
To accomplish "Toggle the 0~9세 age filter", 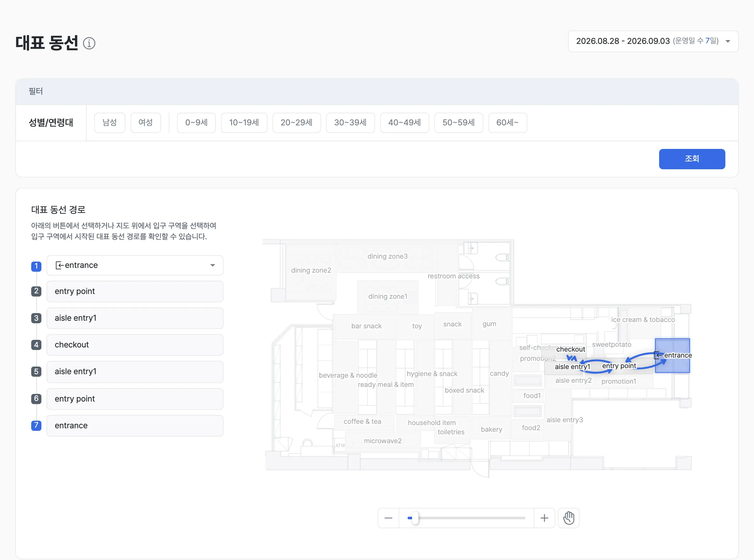I will tap(196, 122).
